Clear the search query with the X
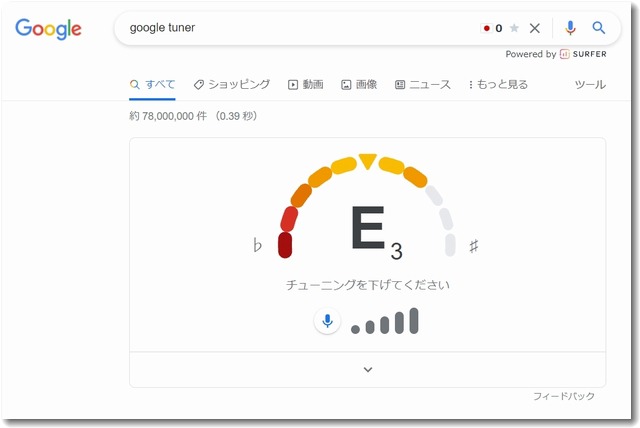 pos(535,28)
